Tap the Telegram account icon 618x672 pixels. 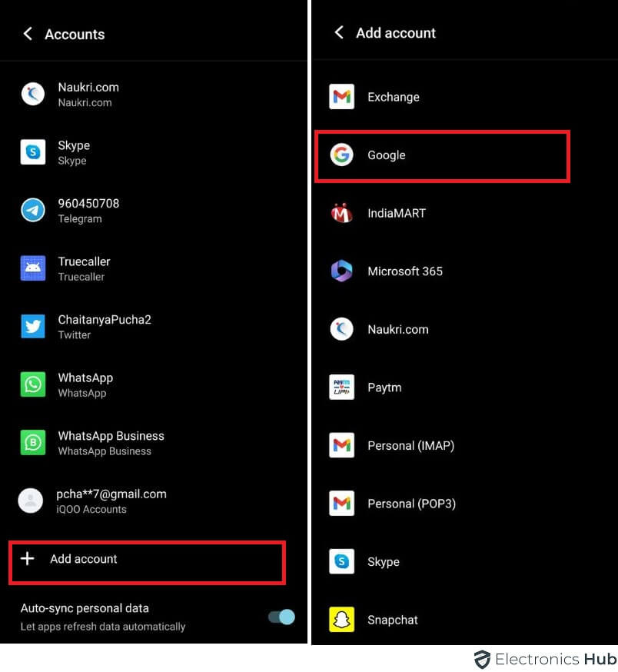point(33,210)
